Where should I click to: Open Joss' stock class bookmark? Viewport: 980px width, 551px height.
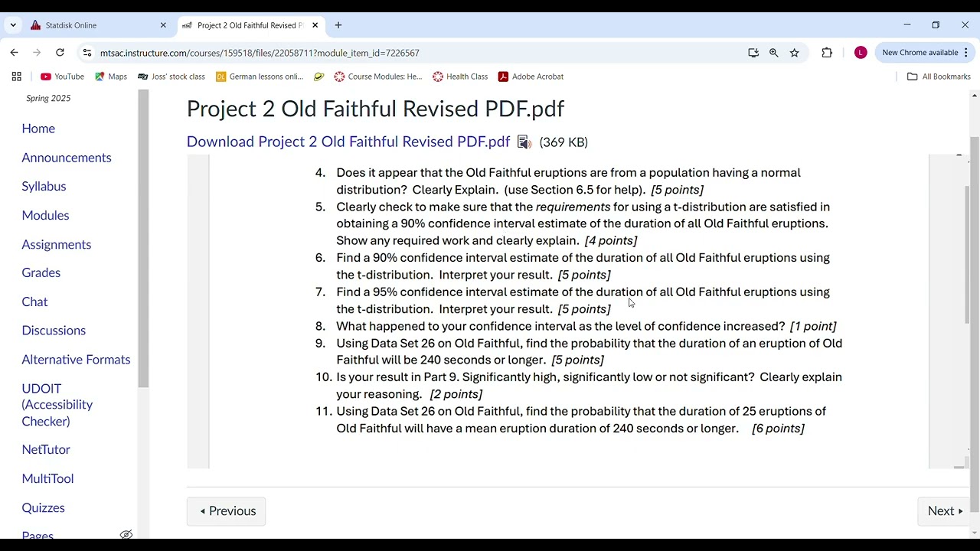coord(171,77)
